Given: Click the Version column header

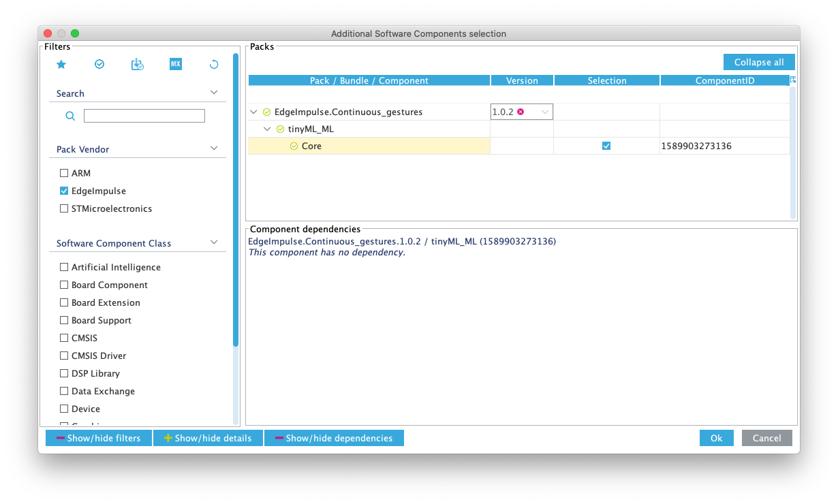Looking at the screenshot, I should point(523,80).
